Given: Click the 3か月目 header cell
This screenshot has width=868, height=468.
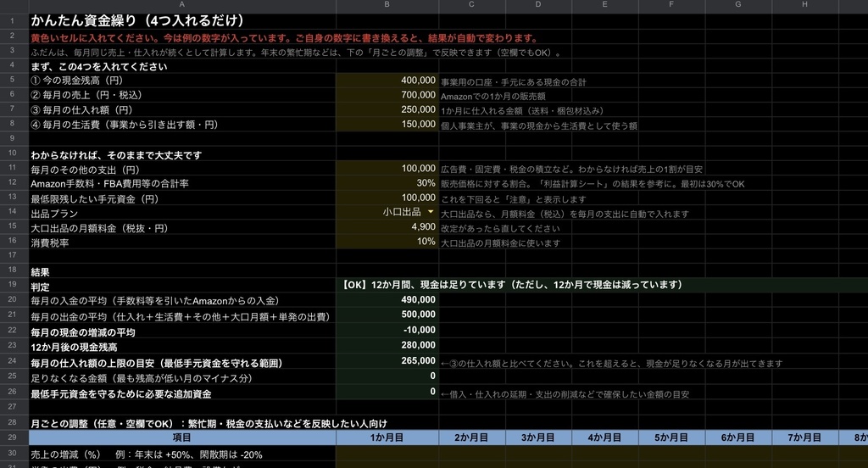Looking at the screenshot, I should click(538, 437).
